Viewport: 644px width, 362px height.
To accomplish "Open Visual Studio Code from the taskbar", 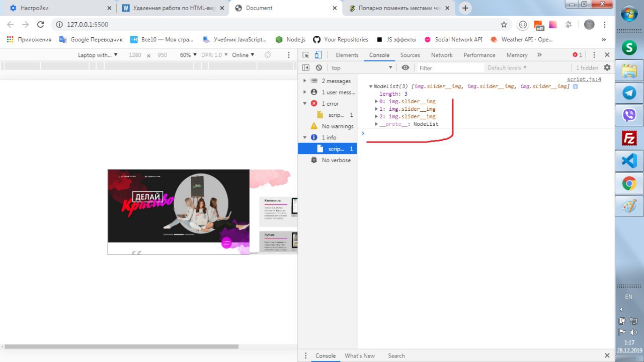I will (x=629, y=161).
